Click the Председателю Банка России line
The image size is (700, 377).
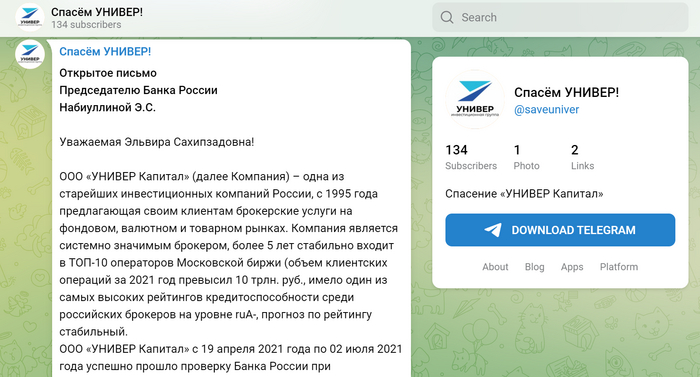(x=138, y=90)
